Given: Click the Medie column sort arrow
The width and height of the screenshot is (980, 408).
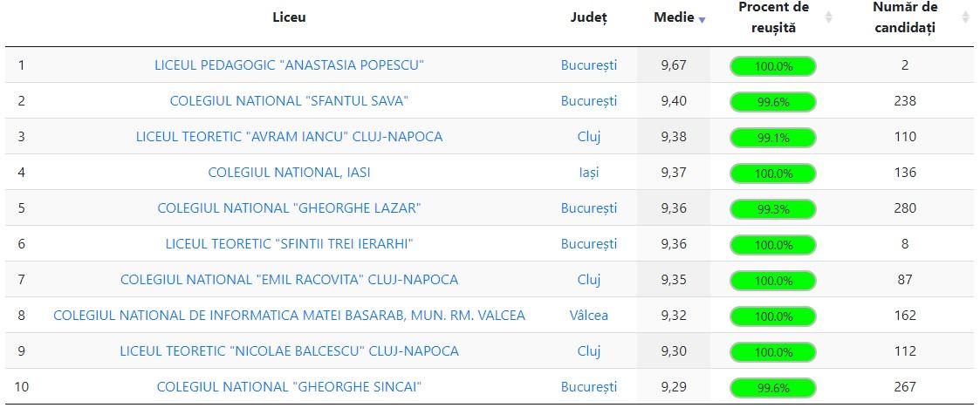Looking at the screenshot, I should coord(702,20).
